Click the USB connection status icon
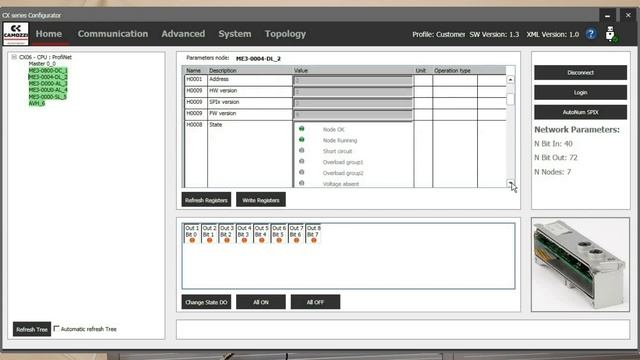640x360 pixels. coord(611,34)
